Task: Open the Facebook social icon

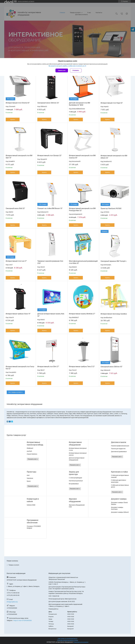Action: pyautogui.click(x=10, y=422)
